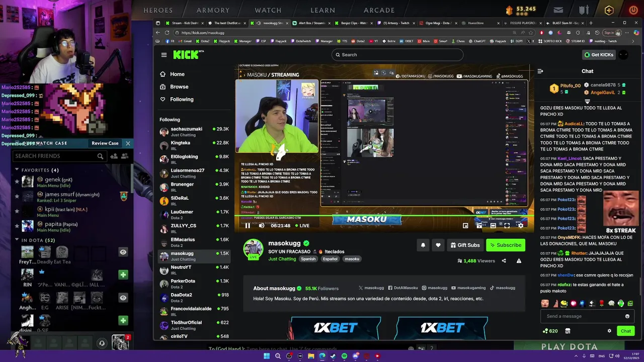Image resolution: width=644 pixels, height=362 pixels.
Task: Click the Just Chatting category link
Action: click(x=282, y=259)
